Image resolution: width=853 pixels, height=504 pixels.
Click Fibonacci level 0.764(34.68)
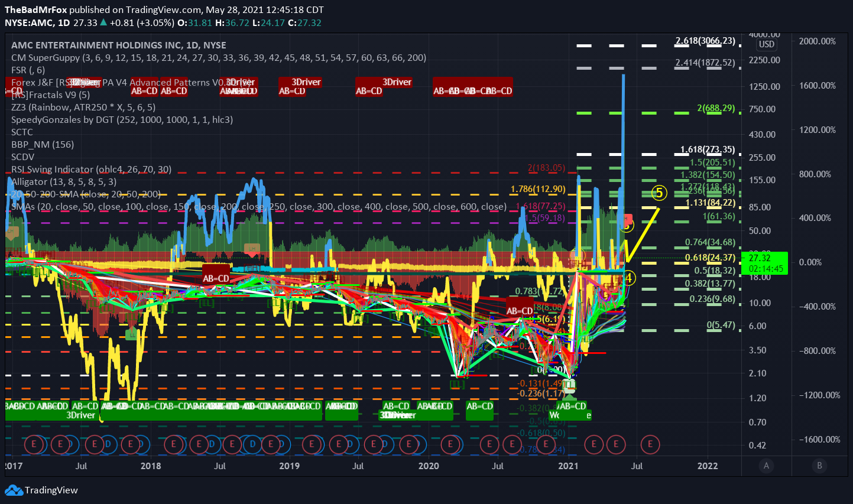click(711, 242)
